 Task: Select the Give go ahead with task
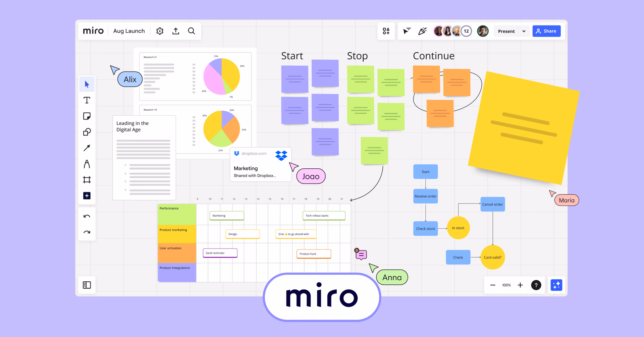coord(296,234)
